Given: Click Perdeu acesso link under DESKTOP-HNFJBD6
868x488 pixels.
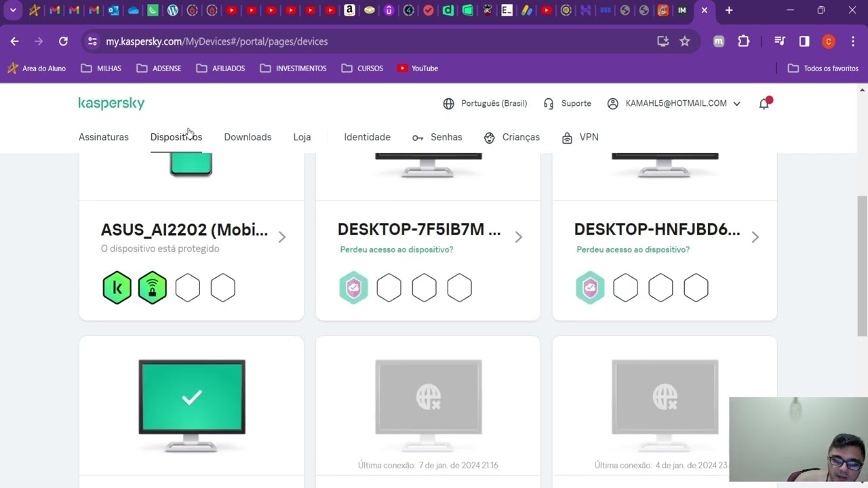Looking at the screenshot, I should coord(633,249).
